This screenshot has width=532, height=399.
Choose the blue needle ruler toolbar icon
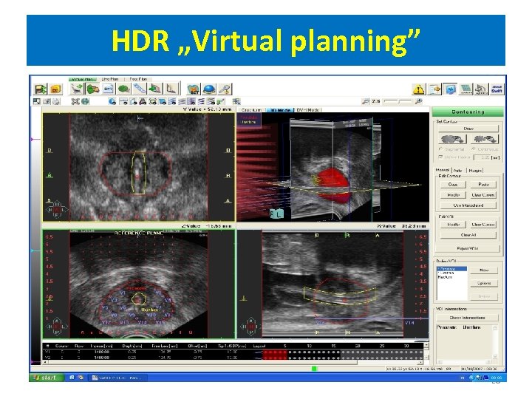(x=140, y=89)
